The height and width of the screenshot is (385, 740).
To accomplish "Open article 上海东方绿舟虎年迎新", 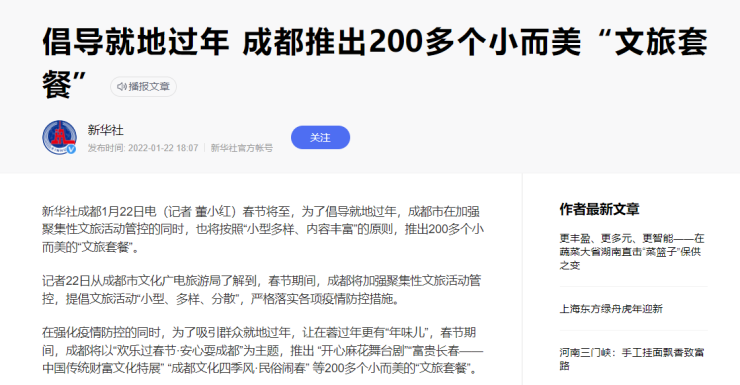I will point(611,309).
